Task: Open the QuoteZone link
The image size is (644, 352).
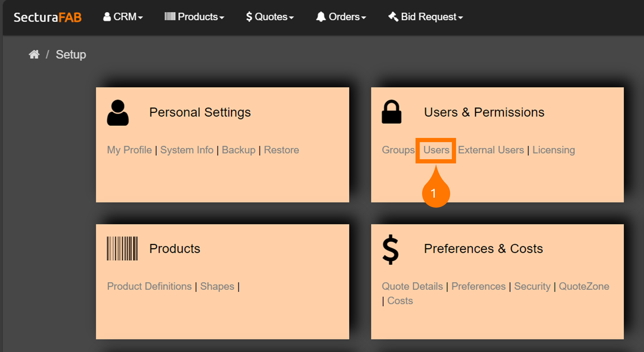Action: (584, 286)
